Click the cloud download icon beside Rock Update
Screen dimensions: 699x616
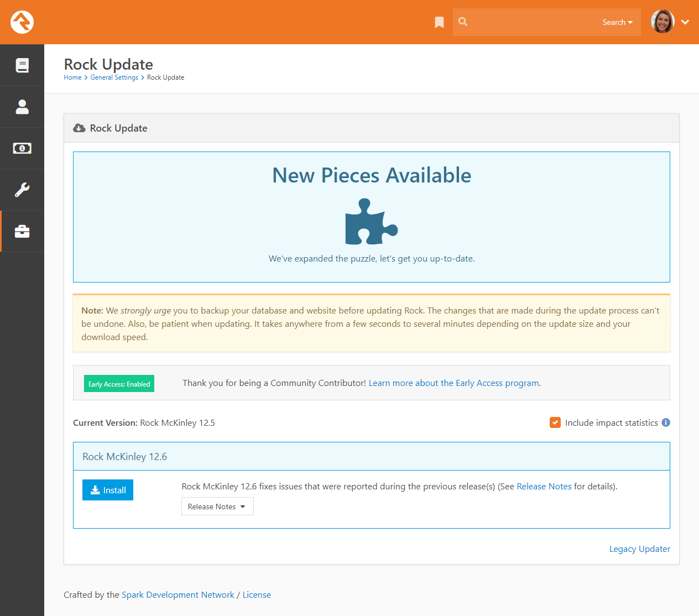[79, 128]
